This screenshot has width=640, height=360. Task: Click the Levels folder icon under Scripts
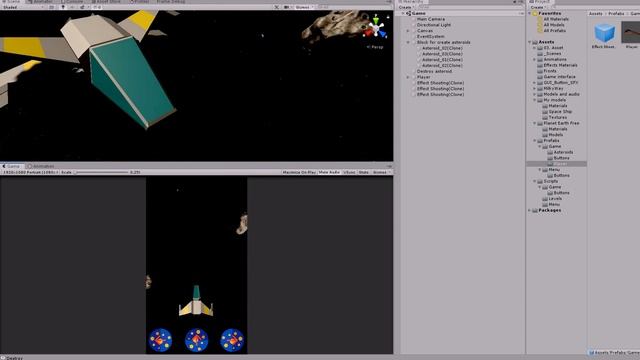[x=545, y=198]
